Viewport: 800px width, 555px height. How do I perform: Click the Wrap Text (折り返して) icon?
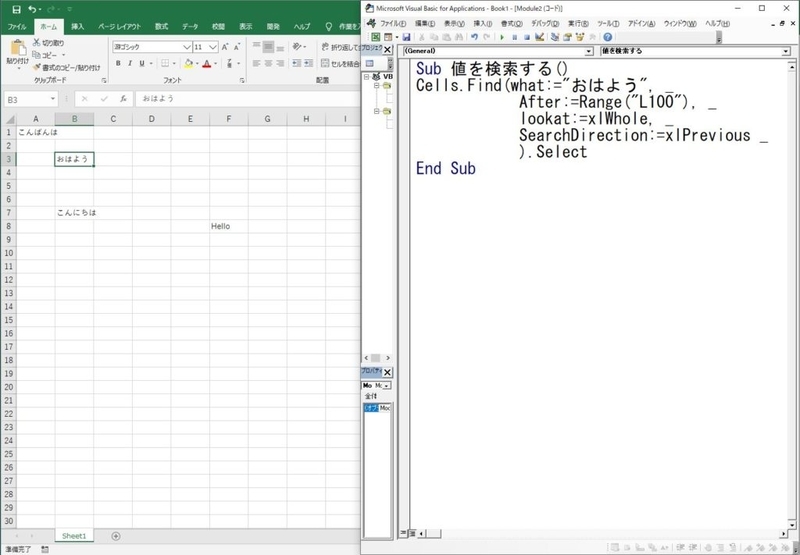(325, 47)
